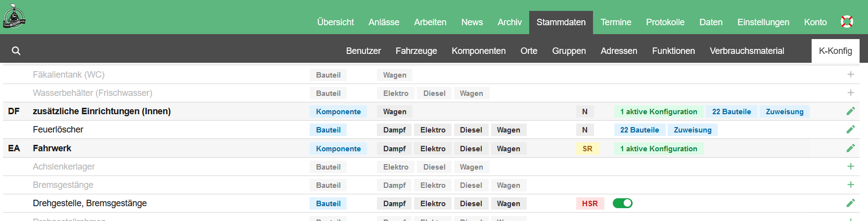Image resolution: width=868 pixels, height=221 pixels.
Task: Open the search magnifier icon
Action: [16, 51]
